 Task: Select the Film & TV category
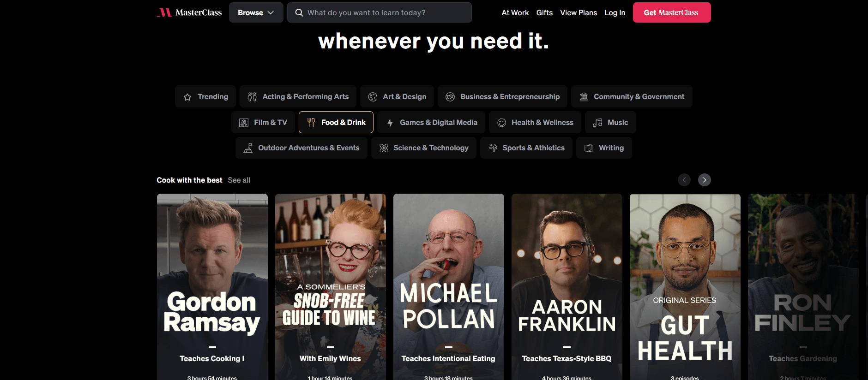263,122
